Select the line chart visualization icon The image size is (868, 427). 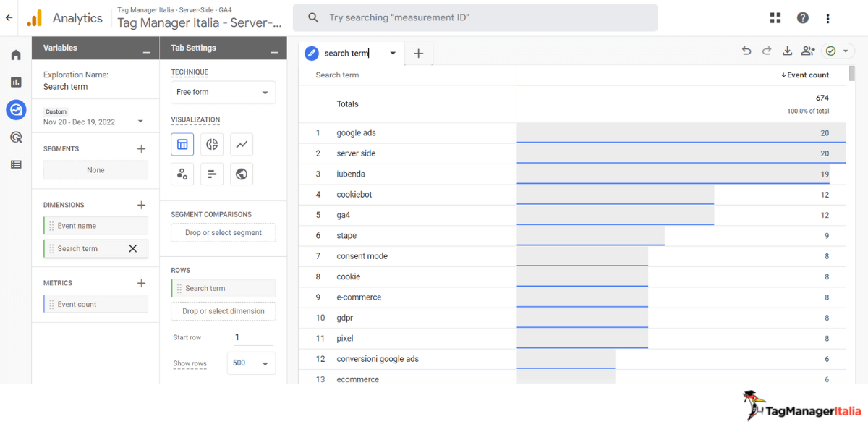[x=242, y=144]
